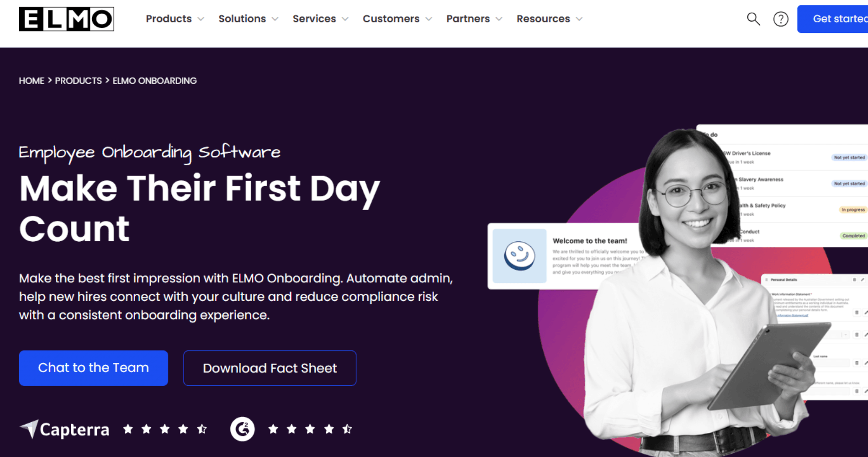The image size is (868, 457).
Task: Expand the Resources dropdown chevron
Action: point(579,19)
